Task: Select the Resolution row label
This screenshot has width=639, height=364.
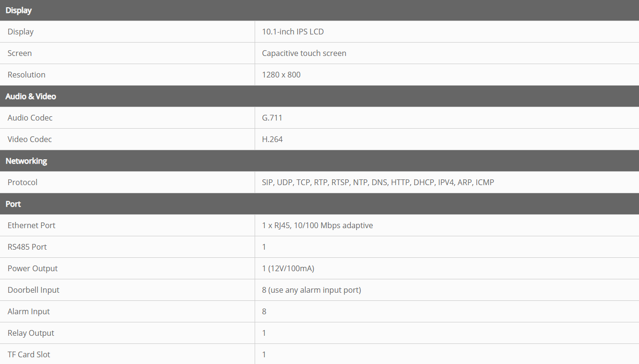Action: 26,75
